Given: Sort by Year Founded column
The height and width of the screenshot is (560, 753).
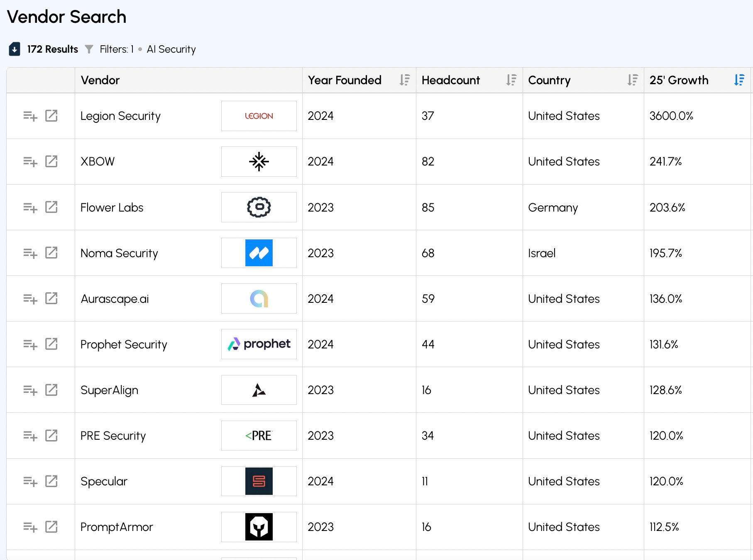Looking at the screenshot, I should 405,80.
